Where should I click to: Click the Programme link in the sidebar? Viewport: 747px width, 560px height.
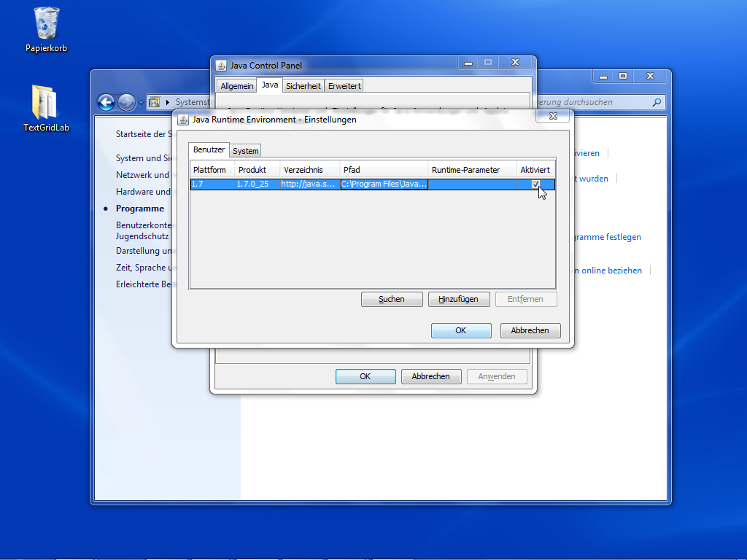[140, 209]
